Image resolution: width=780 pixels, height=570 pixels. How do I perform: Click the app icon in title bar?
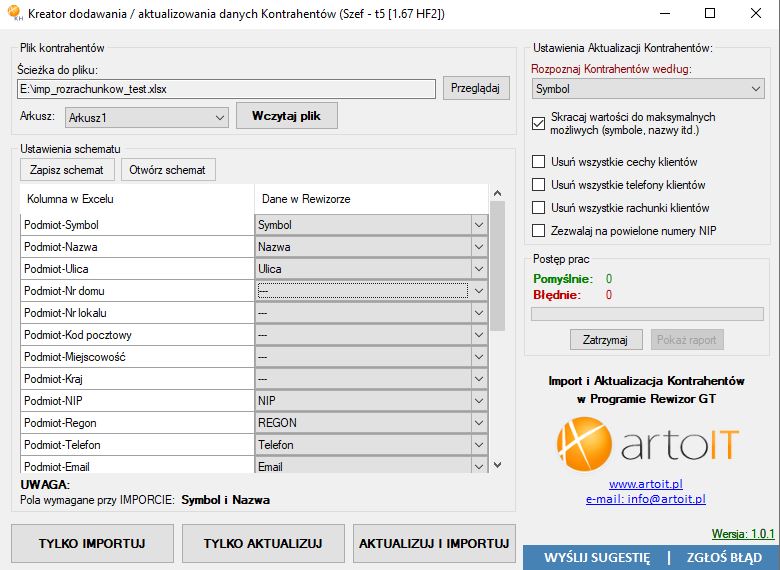pyautogui.click(x=14, y=14)
